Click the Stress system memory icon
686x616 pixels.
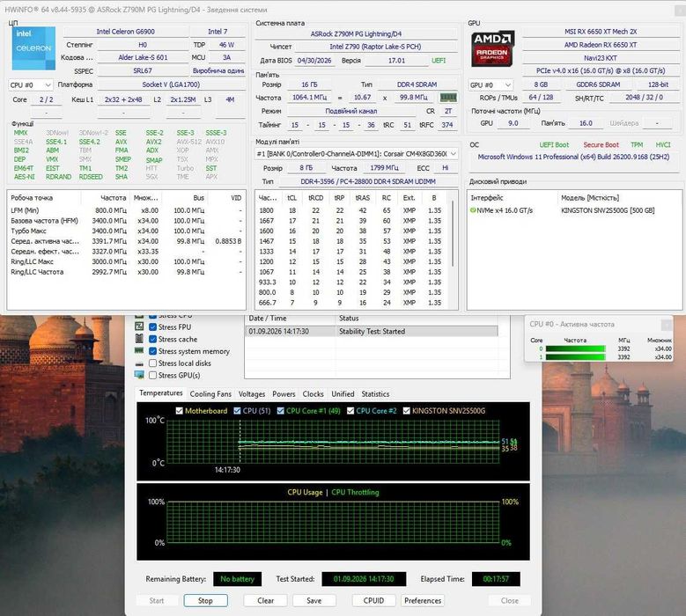[139, 350]
